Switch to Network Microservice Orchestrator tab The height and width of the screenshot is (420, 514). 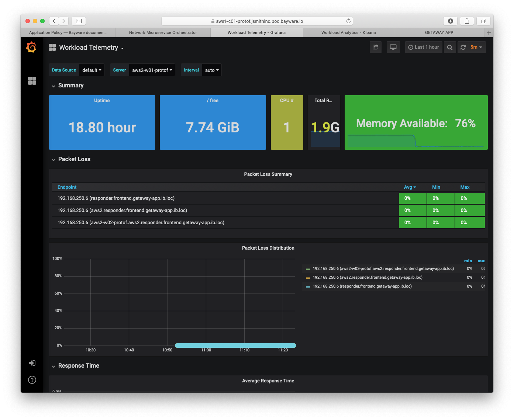pyautogui.click(x=163, y=32)
